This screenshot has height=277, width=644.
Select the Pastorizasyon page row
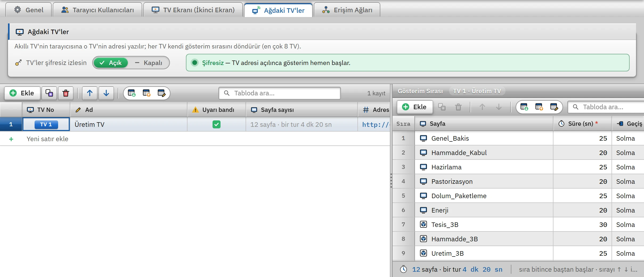518,181
